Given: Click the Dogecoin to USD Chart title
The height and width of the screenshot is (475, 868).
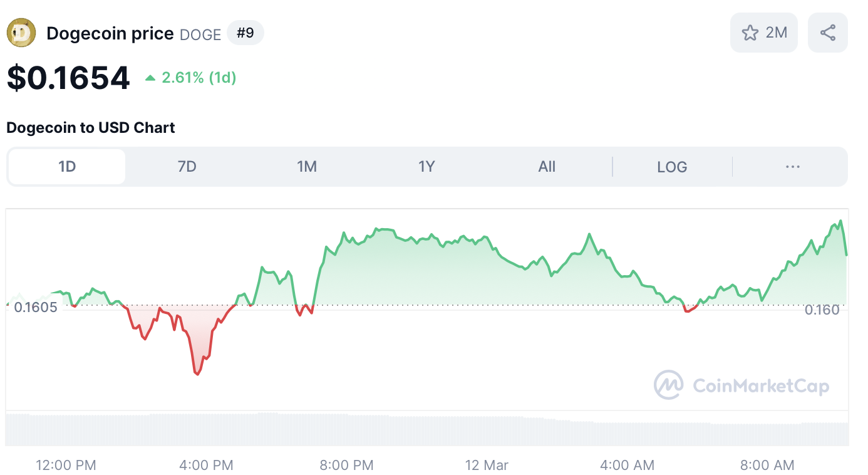Looking at the screenshot, I should (x=91, y=128).
